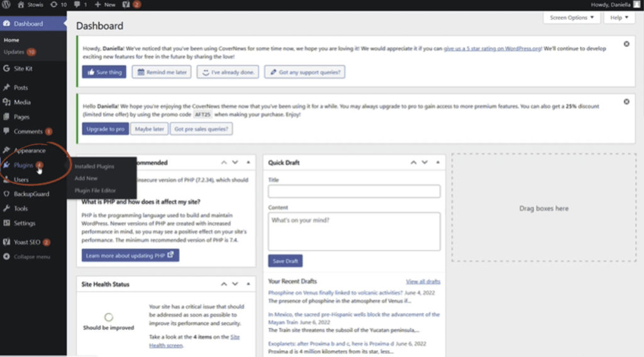Click Learn more about updating PHP
This screenshot has width=644, height=357.
[x=130, y=255]
